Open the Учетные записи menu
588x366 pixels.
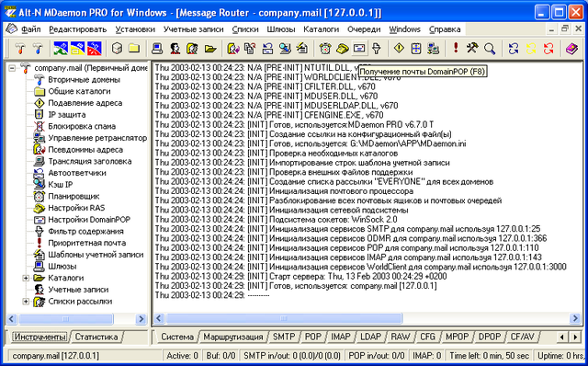[194, 29]
